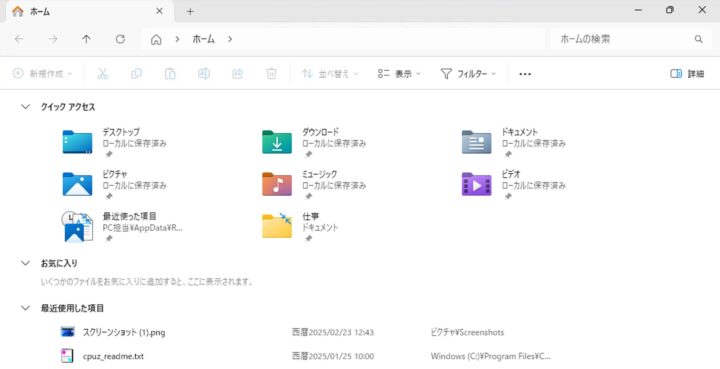This screenshot has width=720, height=369.
Task: Open the デスクトップ folder
Action: point(77,142)
